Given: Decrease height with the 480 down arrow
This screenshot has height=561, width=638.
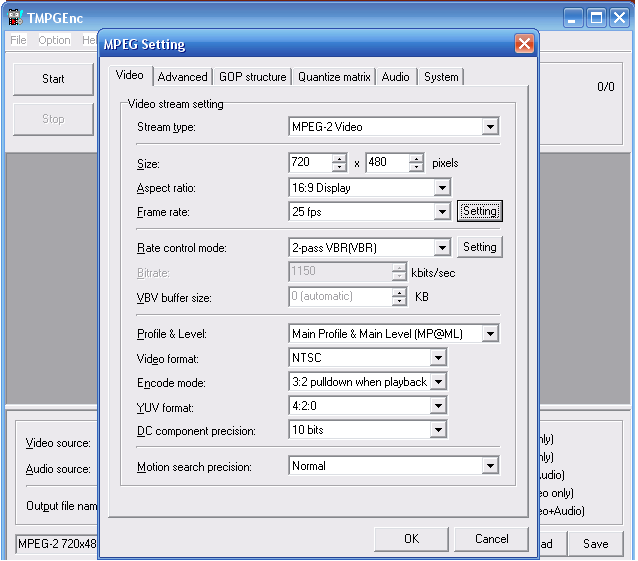Looking at the screenshot, I should [x=416, y=167].
